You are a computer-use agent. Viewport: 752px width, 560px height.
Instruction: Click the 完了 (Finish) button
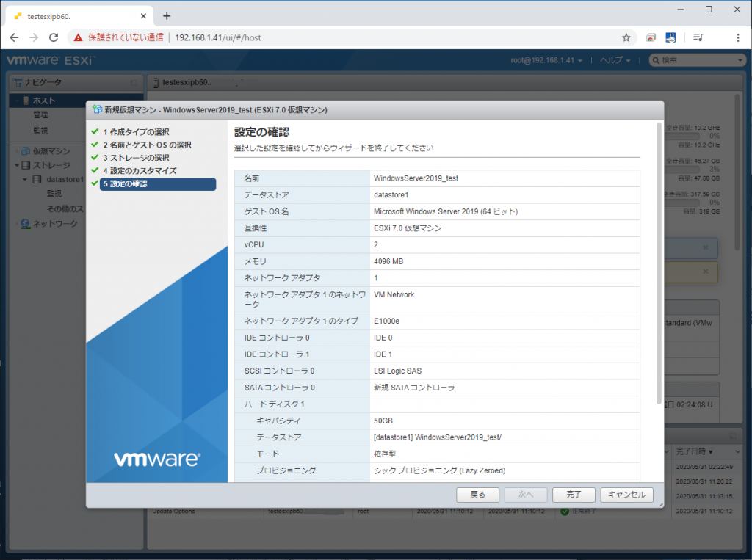click(x=574, y=495)
